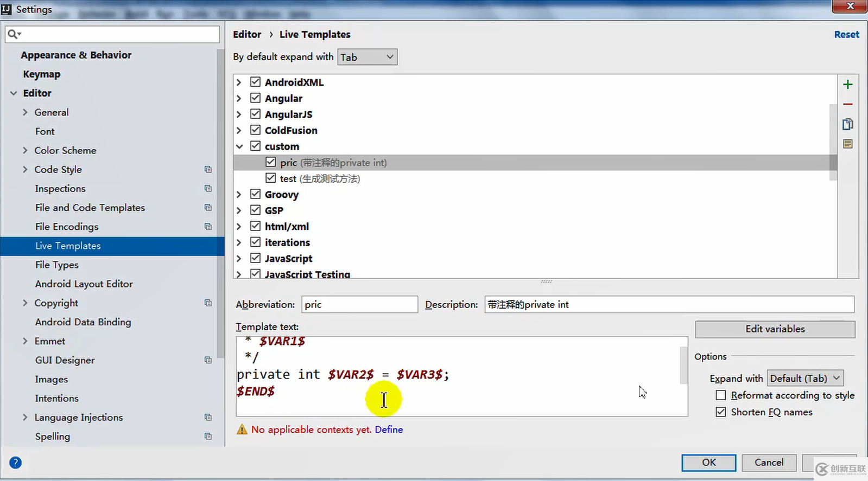Open the By default expand with dropdown
Screen dimensions: 868x481
pyautogui.click(x=368, y=57)
